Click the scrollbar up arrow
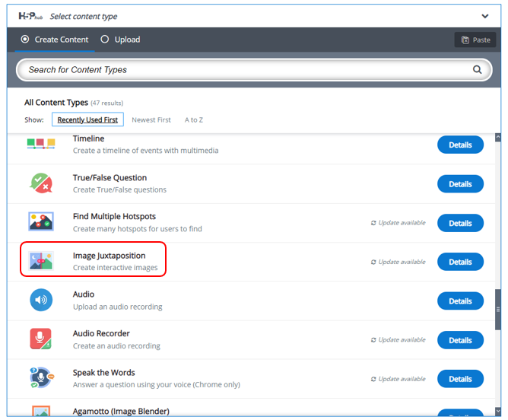Viewport: 508px width, 420px height. [498, 138]
